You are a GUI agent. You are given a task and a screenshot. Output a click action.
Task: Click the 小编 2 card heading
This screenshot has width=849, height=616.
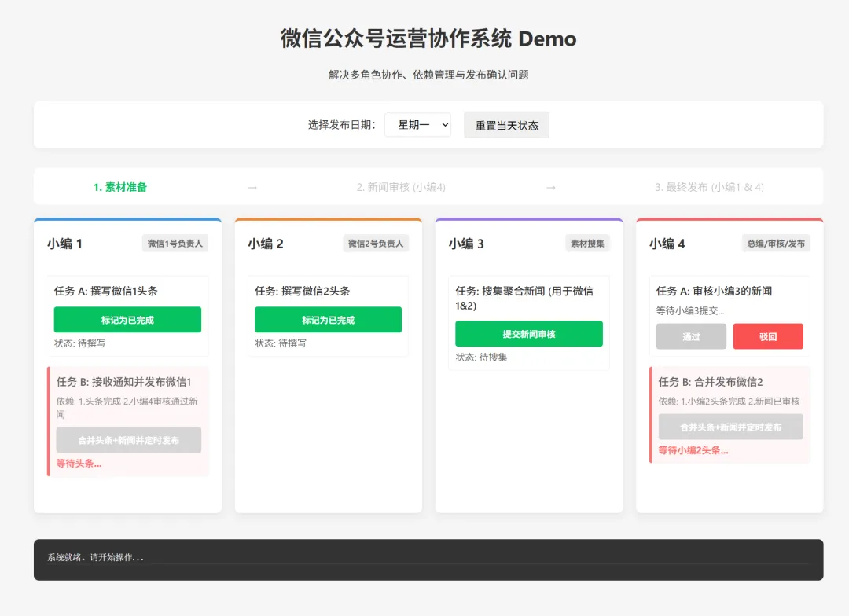(x=266, y=244)
